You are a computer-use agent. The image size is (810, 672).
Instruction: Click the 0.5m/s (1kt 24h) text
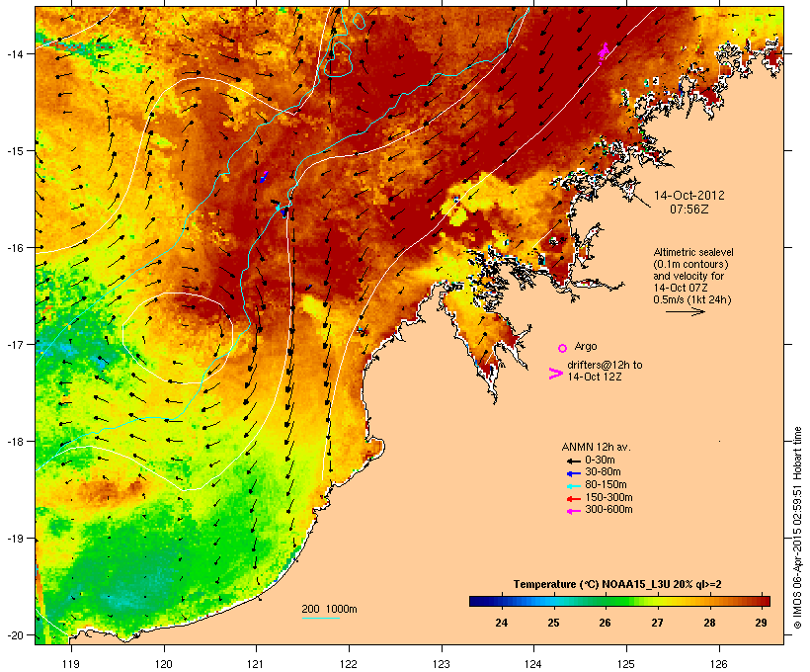692,299
